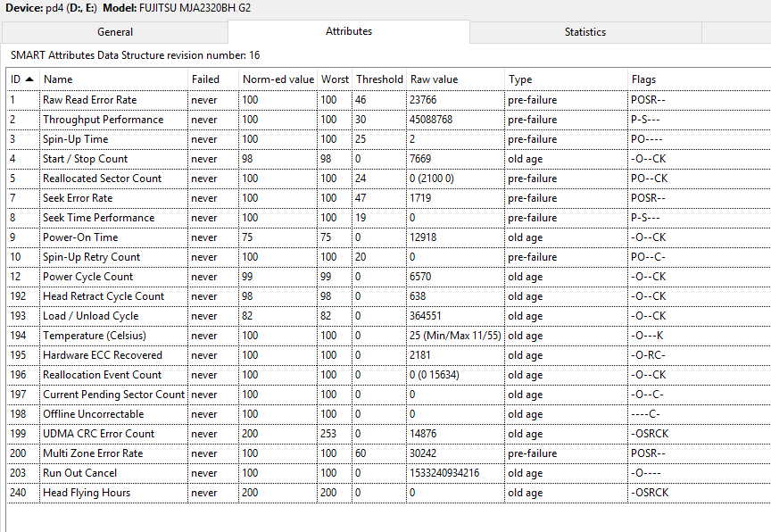Image resolution: width=771 pixels, height=532 pixels.
Task: Select the Seek Time Performance row
Action: (389, 218)
